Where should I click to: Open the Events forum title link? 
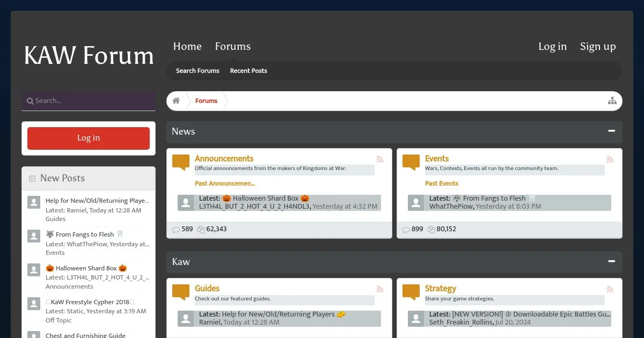(437, 159)
